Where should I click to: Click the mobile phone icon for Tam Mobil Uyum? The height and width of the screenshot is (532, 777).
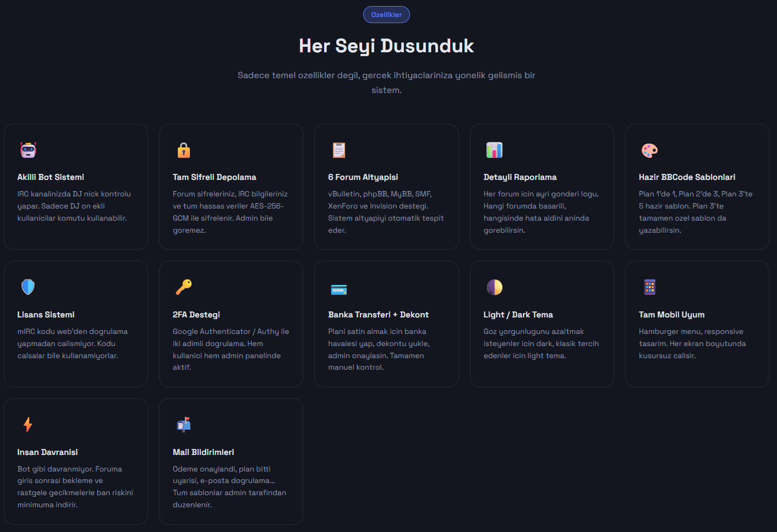[x=649, y=287]
